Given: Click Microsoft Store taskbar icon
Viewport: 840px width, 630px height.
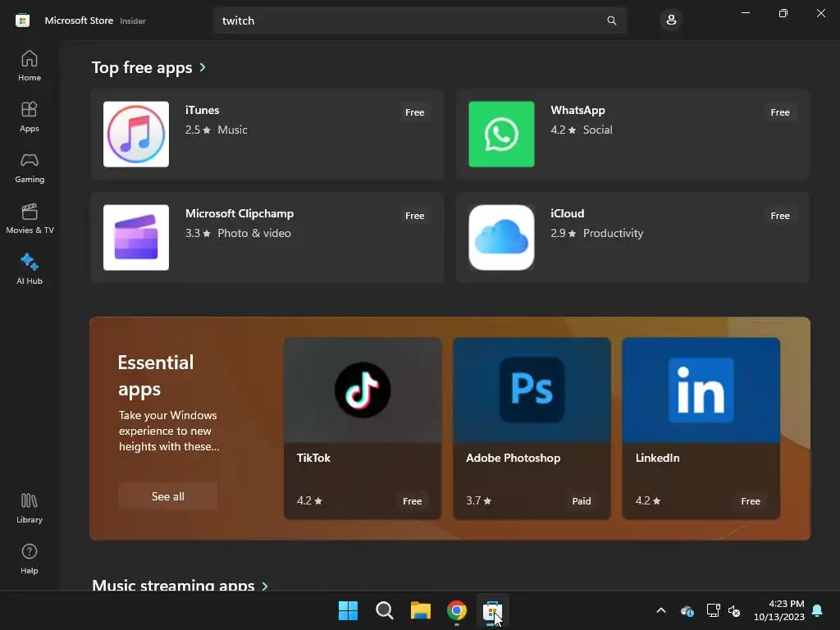Looking at the screenshot, I should (x=492, y=610).
